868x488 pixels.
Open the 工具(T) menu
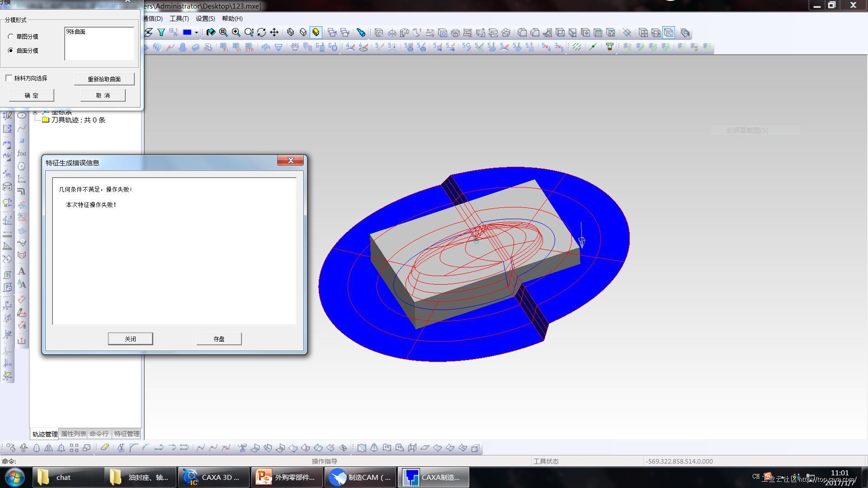(x=179, y=19)
